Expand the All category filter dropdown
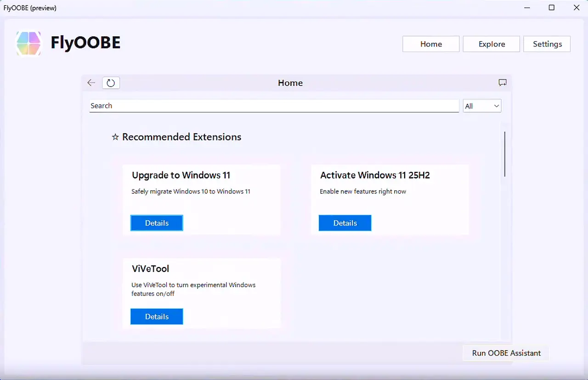 coord(482,106)
